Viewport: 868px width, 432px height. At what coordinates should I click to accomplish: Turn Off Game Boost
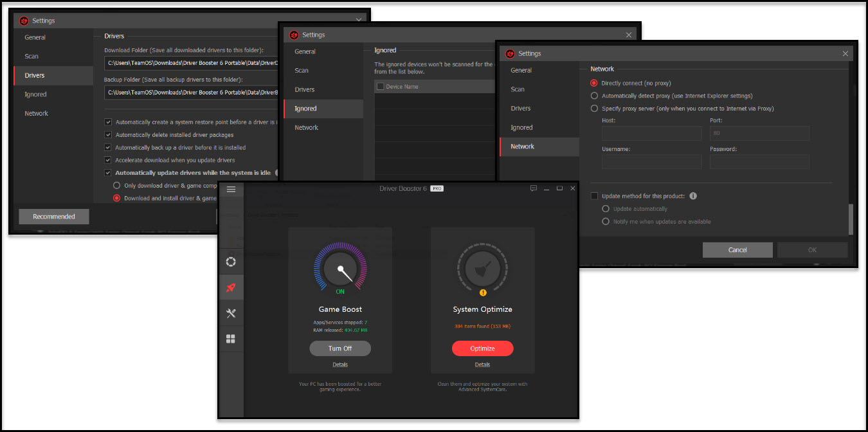coord(340,348)
